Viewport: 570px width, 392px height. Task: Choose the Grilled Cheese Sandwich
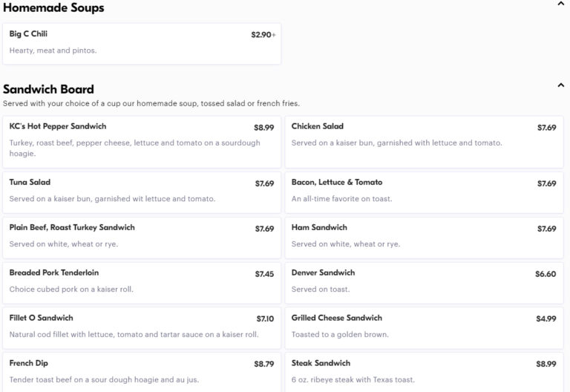pos(424,328)
